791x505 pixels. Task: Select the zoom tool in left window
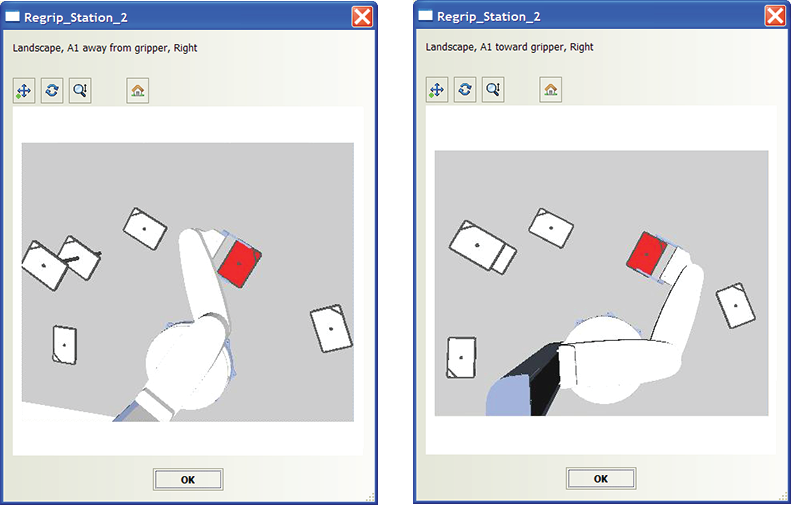[80, 91]
